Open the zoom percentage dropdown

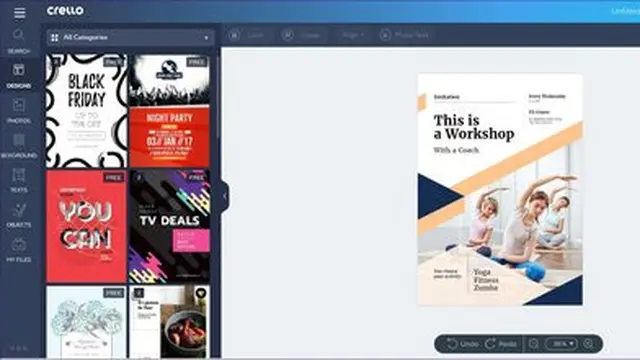pyautogui.click(x=562, y=344)
